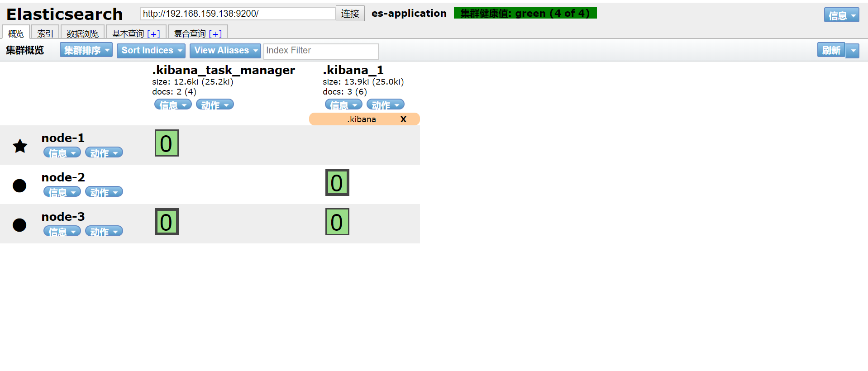Open 信息 dropdown for .kibana_1

coord(343,105)
